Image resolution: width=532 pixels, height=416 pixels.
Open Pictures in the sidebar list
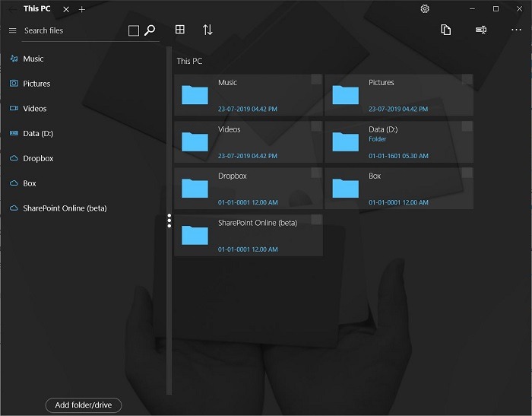(36, 84)
